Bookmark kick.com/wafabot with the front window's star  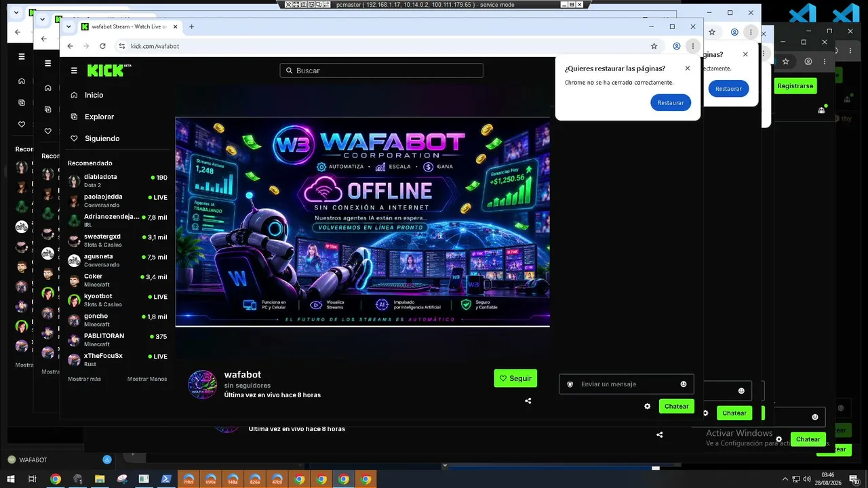[x=654, y=46]
